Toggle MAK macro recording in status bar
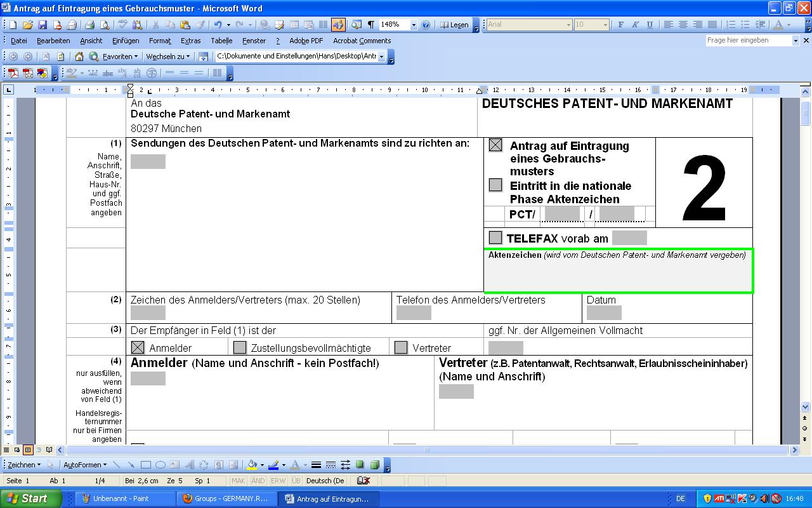The height and width of the screenshot is (508, 812). pyautogui.click(x=239, y=481)
